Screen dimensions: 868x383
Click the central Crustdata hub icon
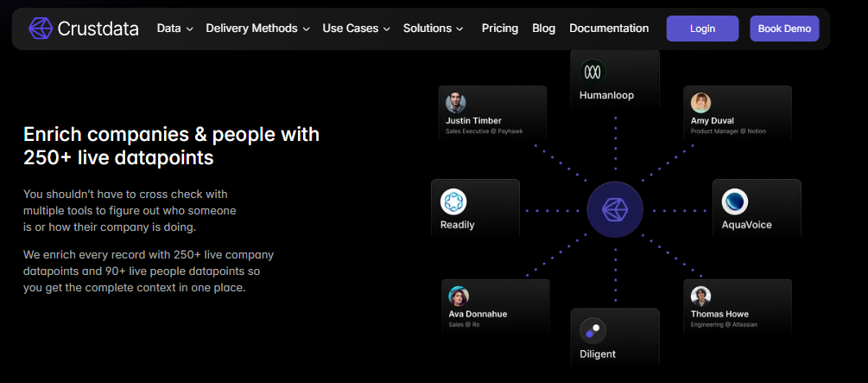[x=615, y=210]
